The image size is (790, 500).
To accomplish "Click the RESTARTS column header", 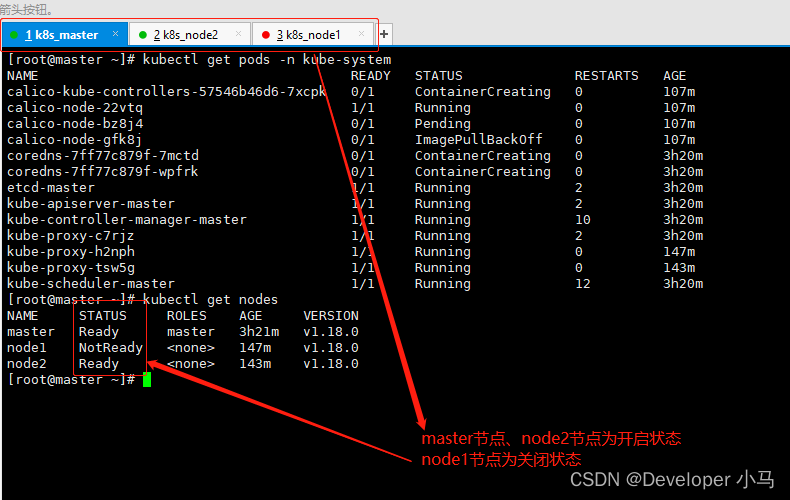I will point(607,76).
